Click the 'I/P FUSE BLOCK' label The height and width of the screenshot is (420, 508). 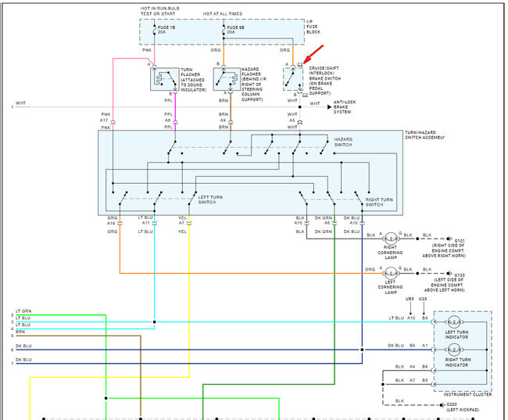tap(313, 27)
